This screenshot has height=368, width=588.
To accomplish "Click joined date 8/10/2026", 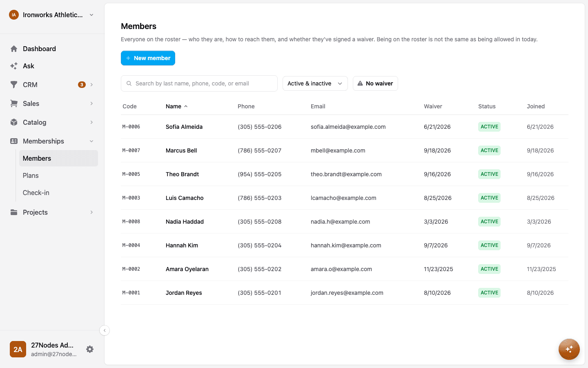I will pos(540,293).
